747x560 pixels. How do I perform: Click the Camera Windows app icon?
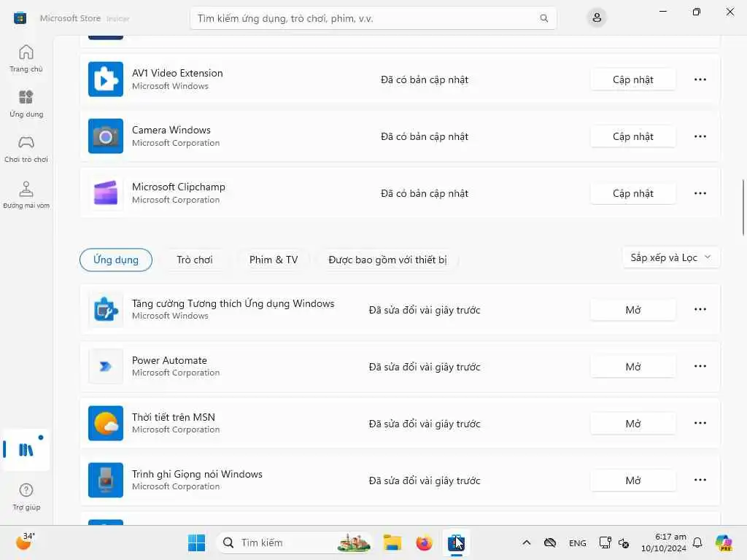point(106,136)
